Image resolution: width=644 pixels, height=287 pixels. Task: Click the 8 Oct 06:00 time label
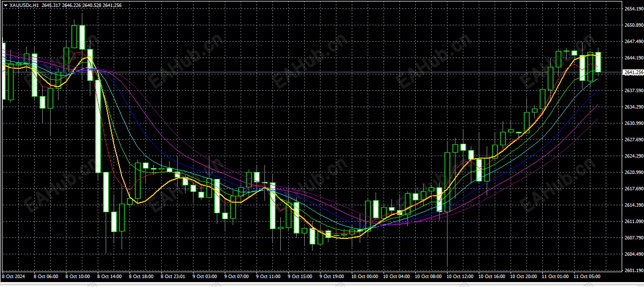(46, 276)
